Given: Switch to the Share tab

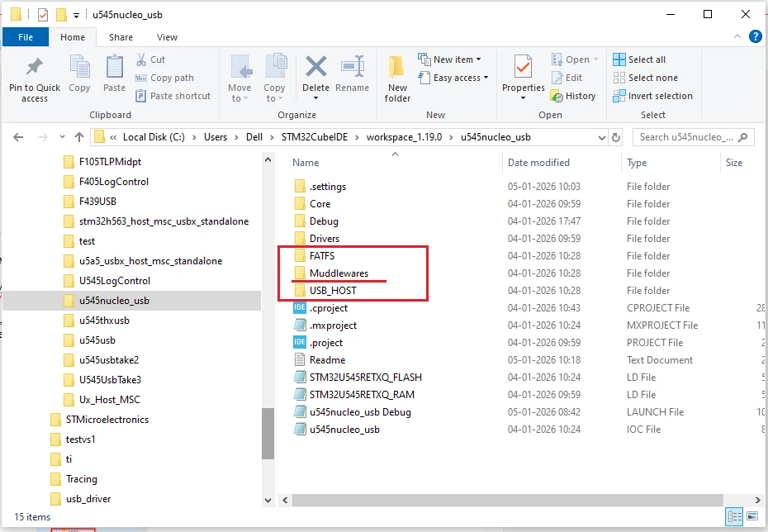Looking at the screenshot, I should (x=121, y=37).
